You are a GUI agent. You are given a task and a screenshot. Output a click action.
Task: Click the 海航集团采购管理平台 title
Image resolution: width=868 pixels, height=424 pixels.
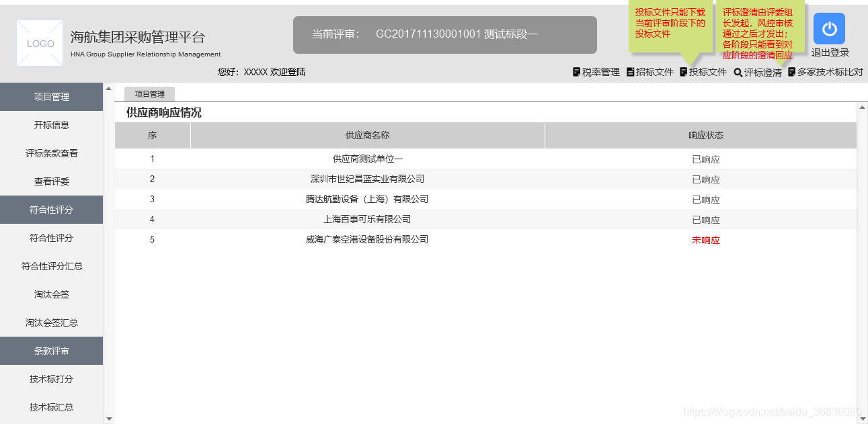138,37
